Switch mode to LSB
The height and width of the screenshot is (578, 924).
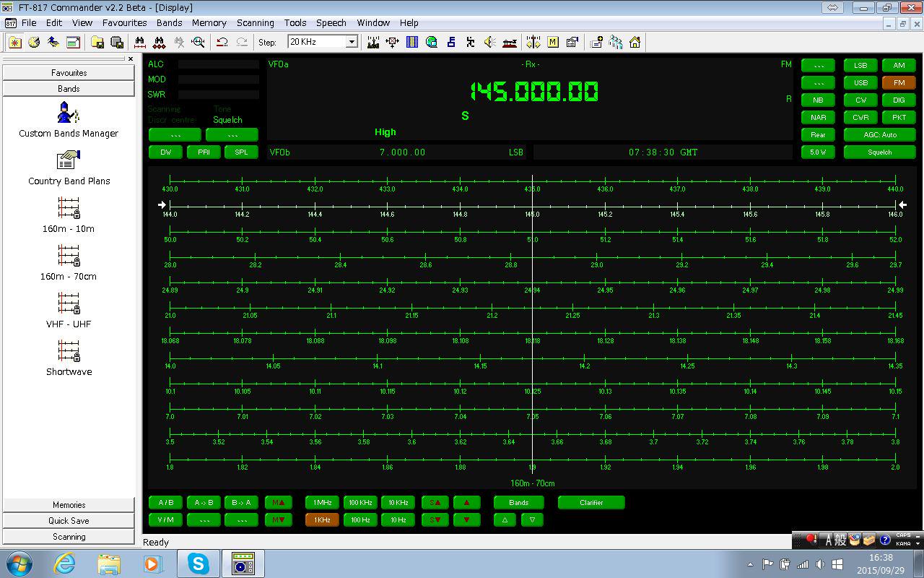click(x=860, y=66)
